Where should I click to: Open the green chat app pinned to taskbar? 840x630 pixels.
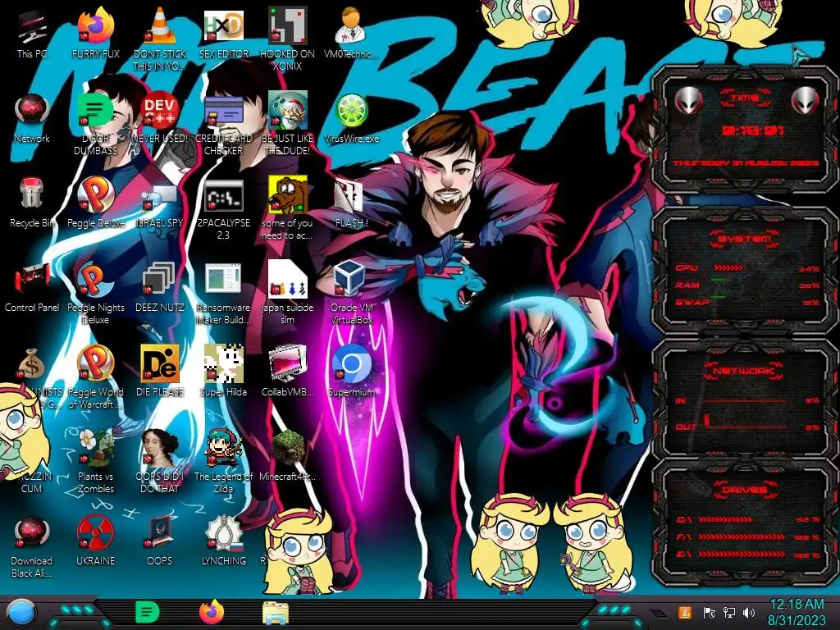click(x=147, y=612)
